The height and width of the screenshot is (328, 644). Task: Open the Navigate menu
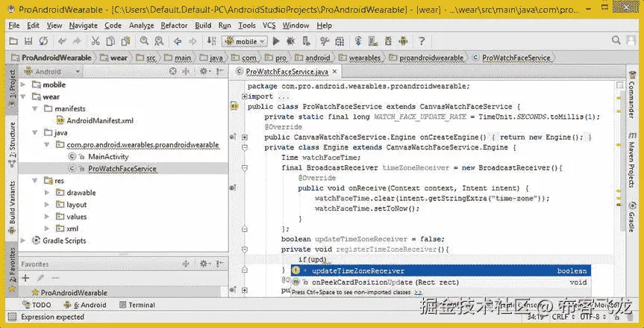(x=84, y=25)
